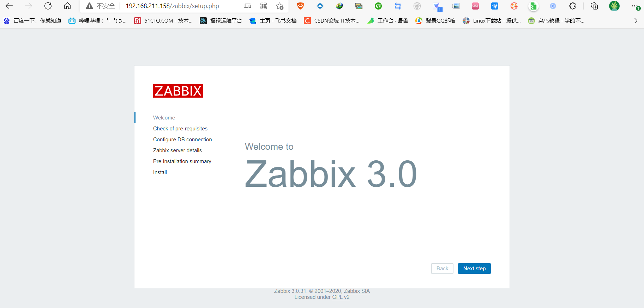
Task: Open the 百度一下 bookmark
Action: coord(32,21)
